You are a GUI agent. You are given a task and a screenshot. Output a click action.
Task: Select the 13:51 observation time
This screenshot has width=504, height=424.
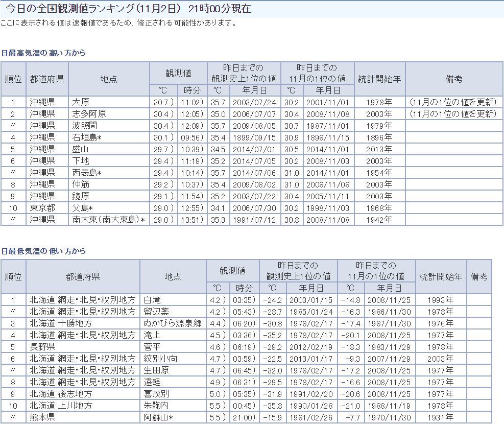point(192,220)
